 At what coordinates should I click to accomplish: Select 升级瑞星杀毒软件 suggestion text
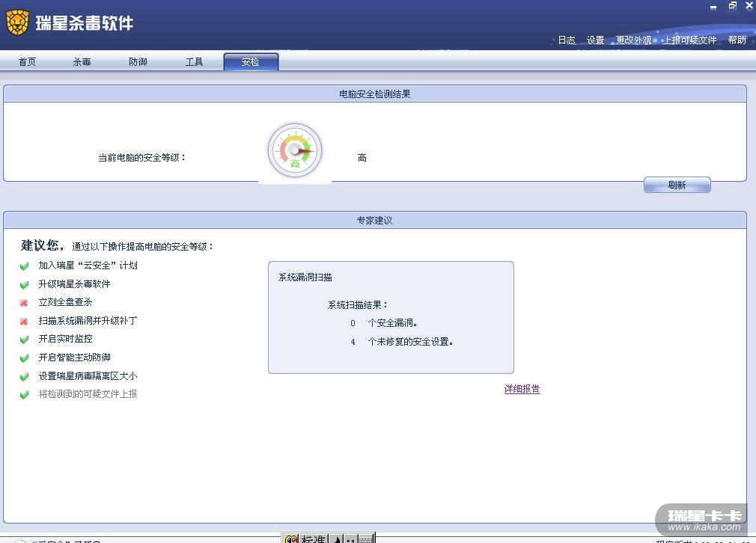click(74, 283)
